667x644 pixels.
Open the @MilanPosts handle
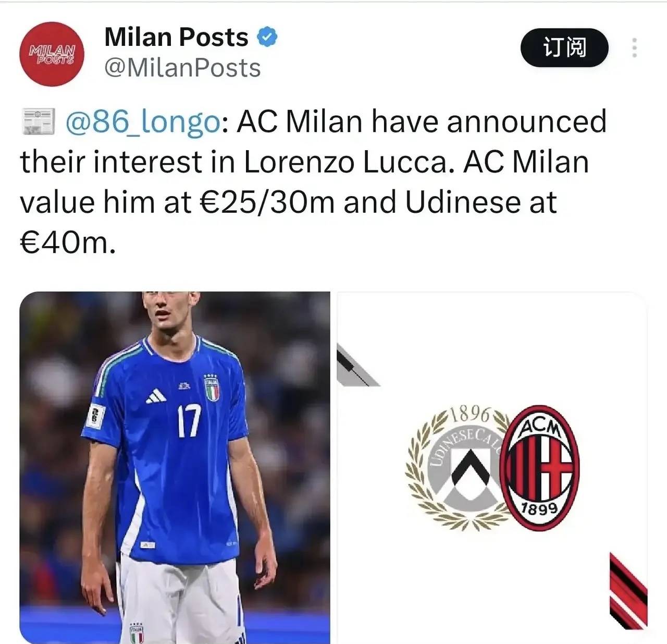coord(182,68)
